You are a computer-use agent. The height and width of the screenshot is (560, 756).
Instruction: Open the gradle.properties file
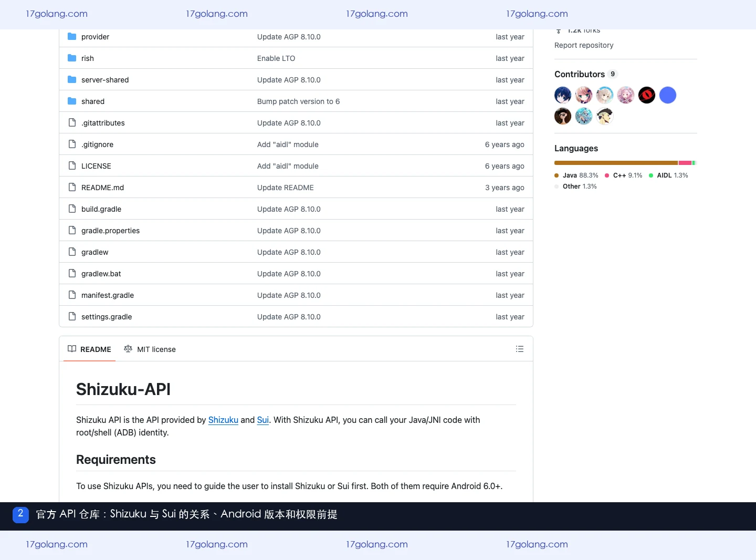[x=110, y=231]
